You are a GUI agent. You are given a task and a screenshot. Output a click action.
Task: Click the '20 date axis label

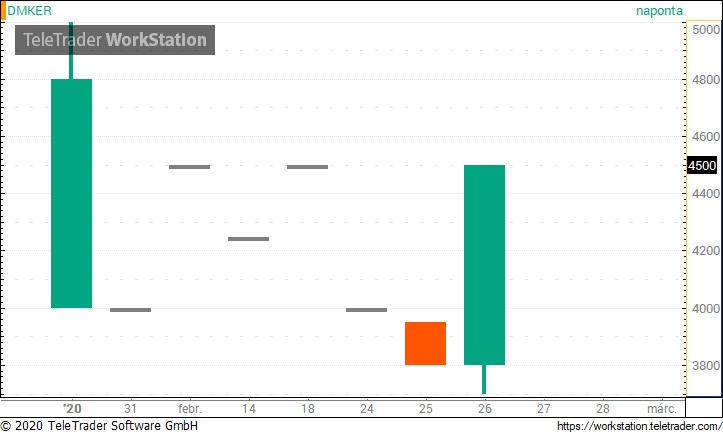pyautogui.click(x=72, y=409)
